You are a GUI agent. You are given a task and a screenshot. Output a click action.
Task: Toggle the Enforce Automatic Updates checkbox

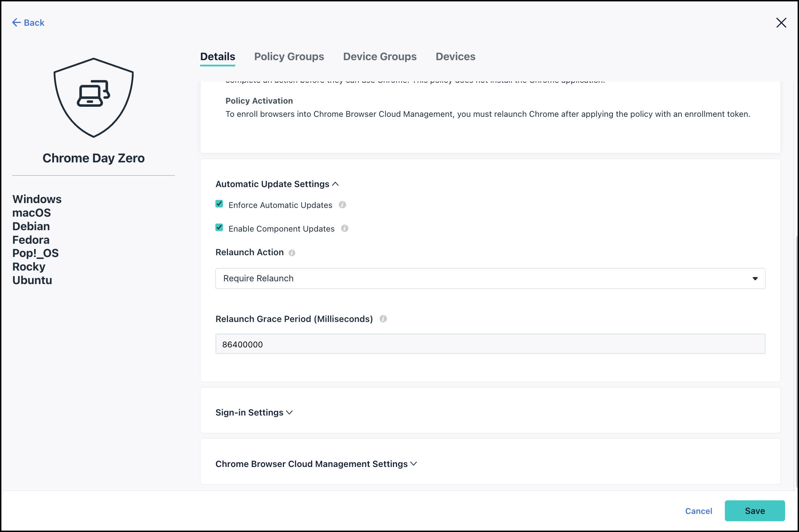coord(219,204)
